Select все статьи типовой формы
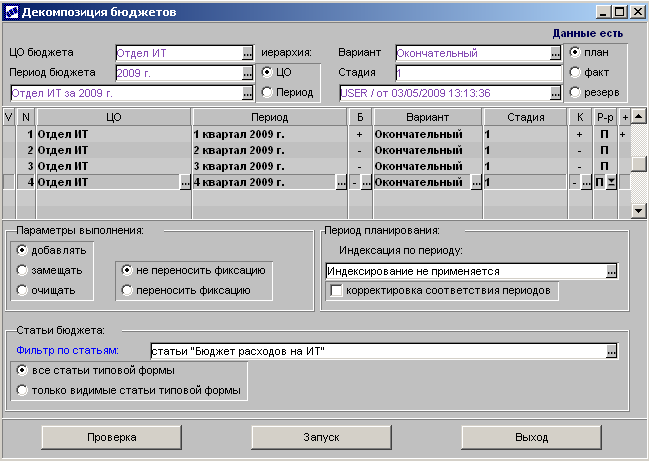The image size is (649, 461). tap(22, 370)
